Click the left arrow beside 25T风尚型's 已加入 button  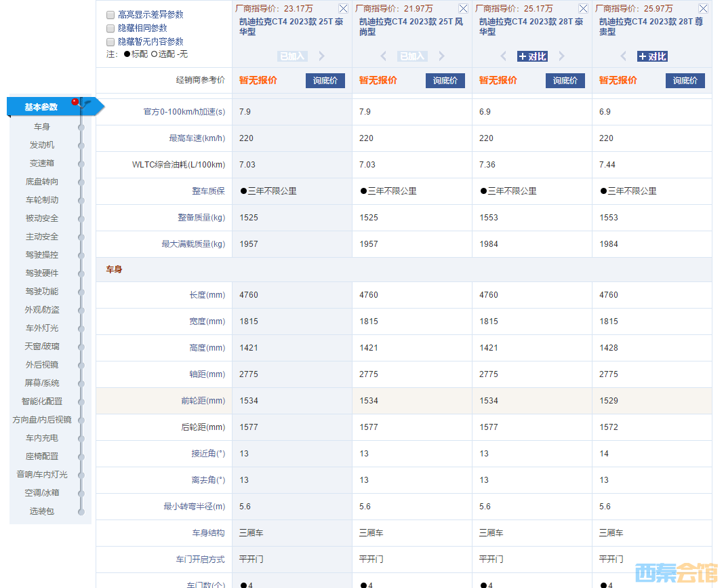click(x=384, y=56)
